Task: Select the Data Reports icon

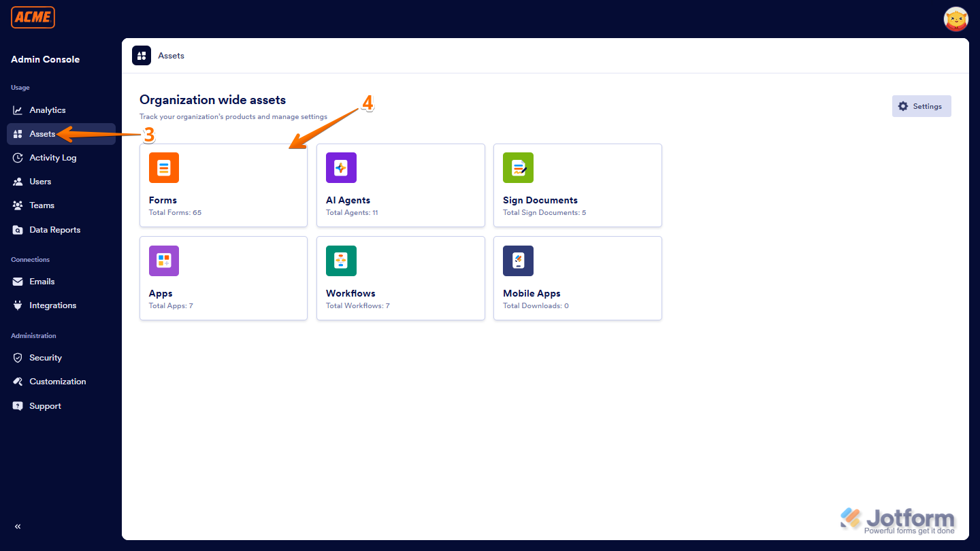Action: [18, 229]
